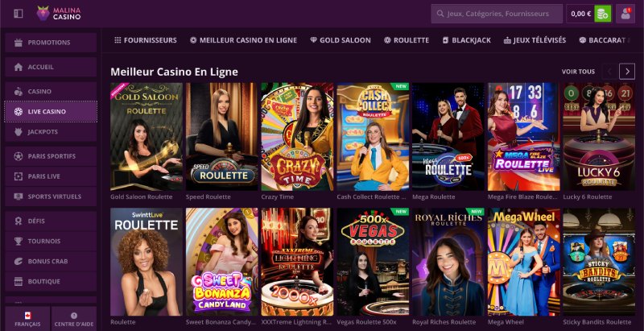644x331 pixels.
Task: Open Promotions gift icon in sidebar
Action: click(x=18, y=43)
